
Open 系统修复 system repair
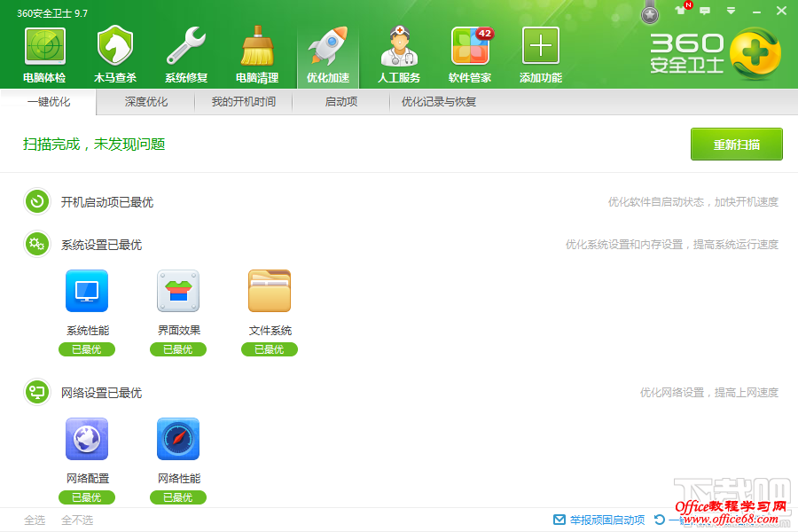(x=186, y=55)
